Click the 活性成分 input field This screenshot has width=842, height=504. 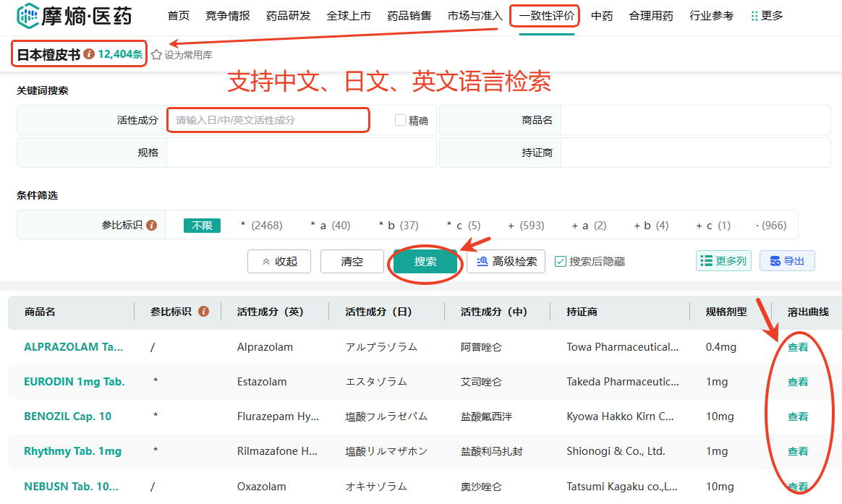coord(268,120)
